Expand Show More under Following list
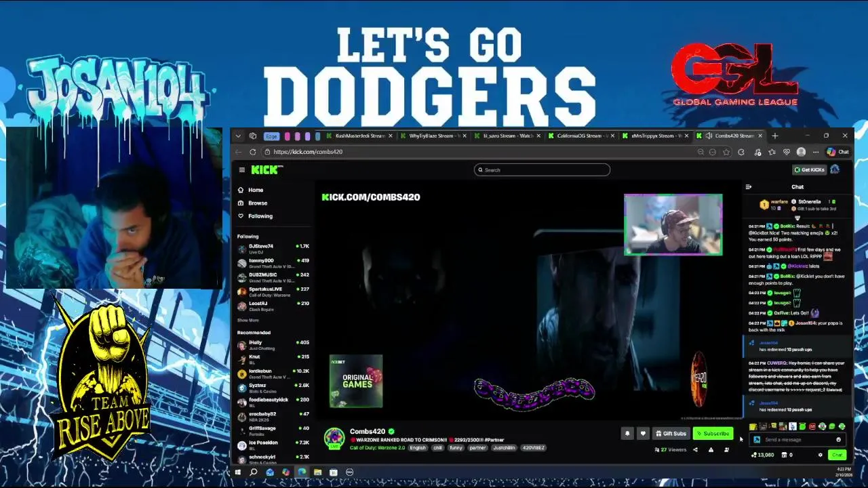The height and width of the screenshot is (488, 868). [x=248, y=320]
